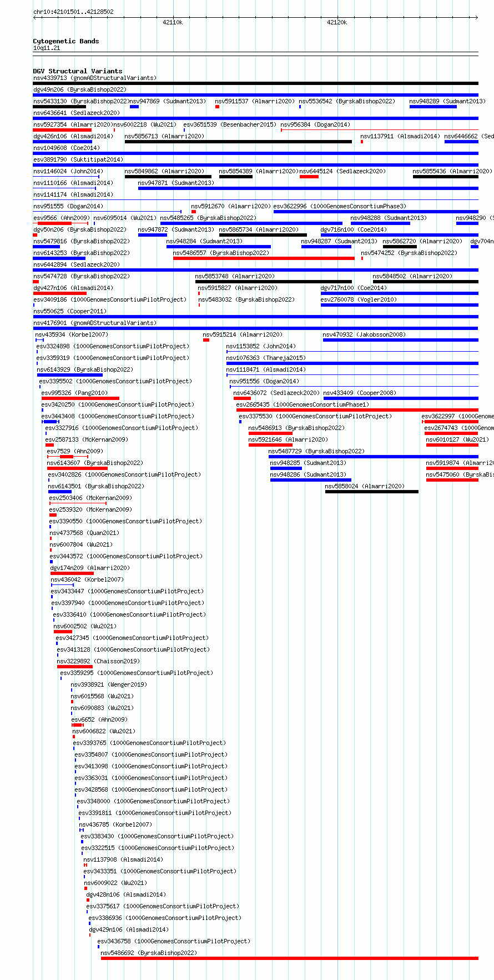Click the chr10:42101501..42128502 region label

[x=73, y=12]
